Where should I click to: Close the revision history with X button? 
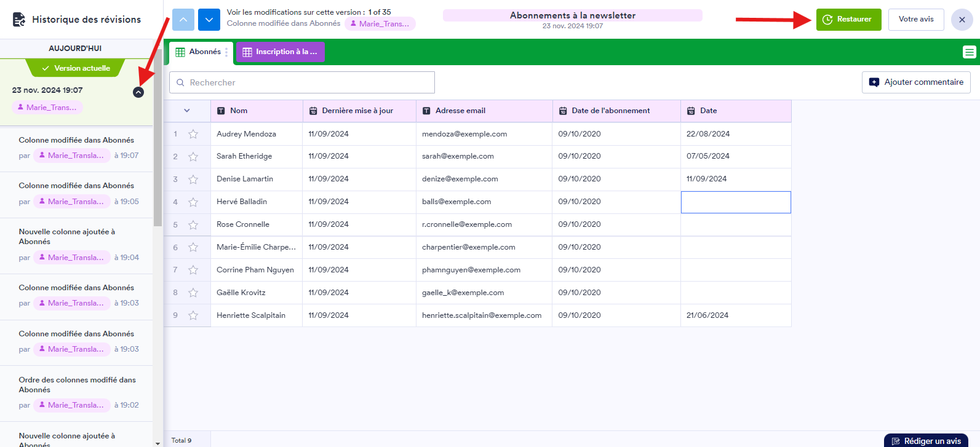point(962,20)
